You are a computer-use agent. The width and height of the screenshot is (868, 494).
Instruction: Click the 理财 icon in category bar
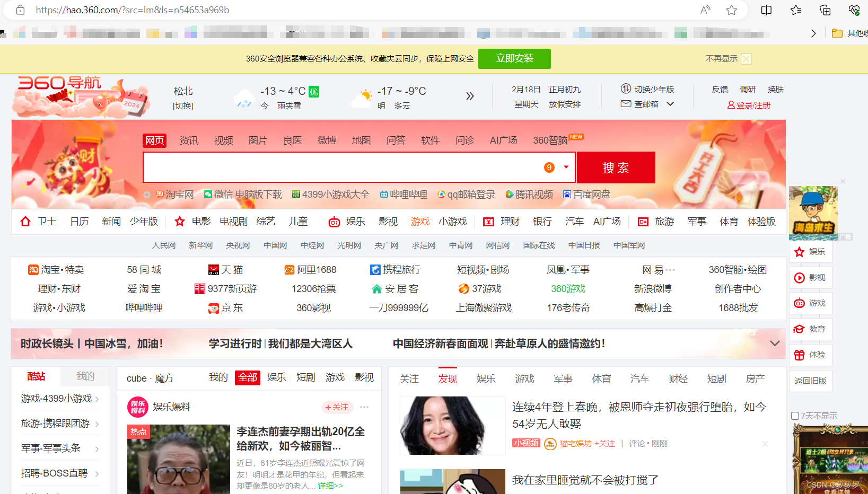[x=488, y=222]
